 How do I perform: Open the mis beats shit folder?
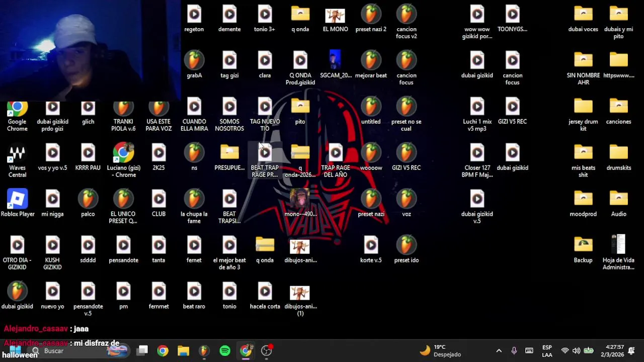583,161
